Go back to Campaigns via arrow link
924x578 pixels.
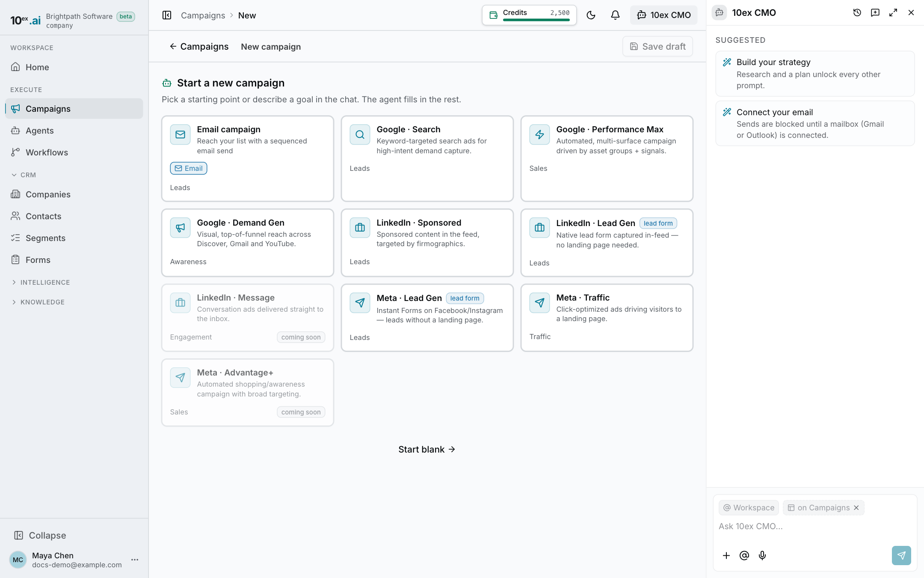point(199,47)
